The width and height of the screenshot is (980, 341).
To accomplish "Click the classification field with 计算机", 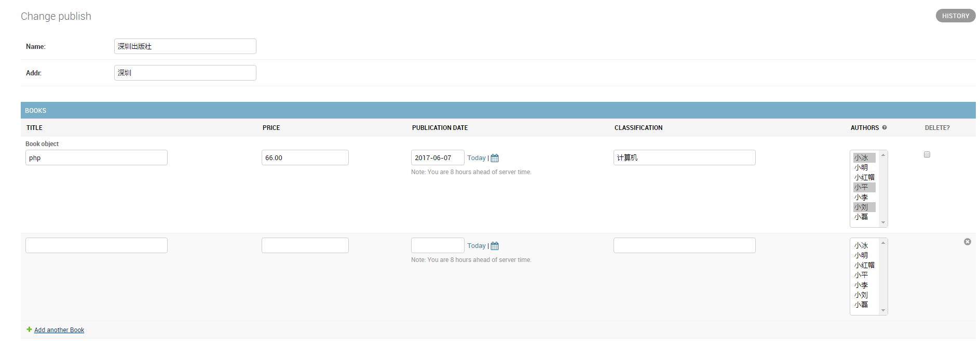I will tap(685, 158).
